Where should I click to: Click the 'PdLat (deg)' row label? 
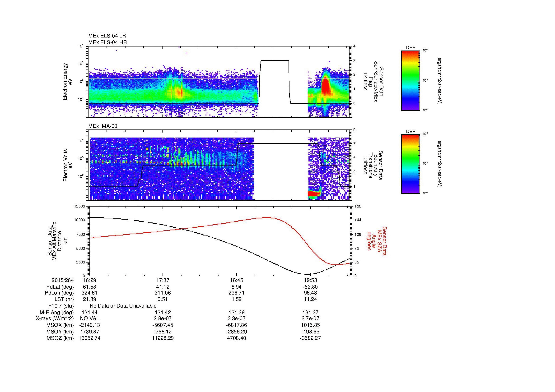pos(60,287)
